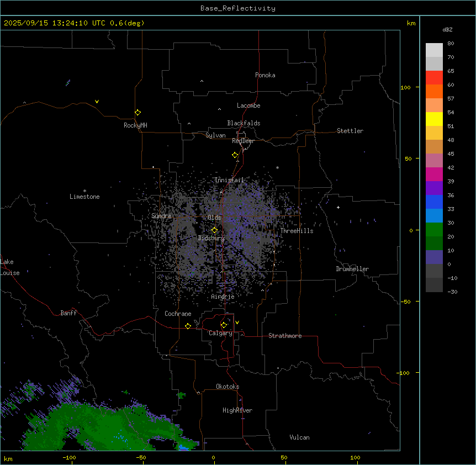
Task: Click the 100 tick on the right vertical axis
Action: click(x=405, y=87)
